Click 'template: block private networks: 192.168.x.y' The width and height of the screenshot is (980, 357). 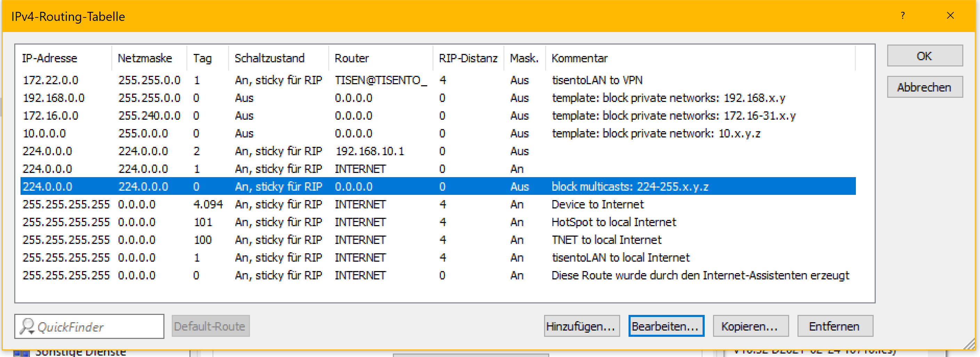click(669, 98)
